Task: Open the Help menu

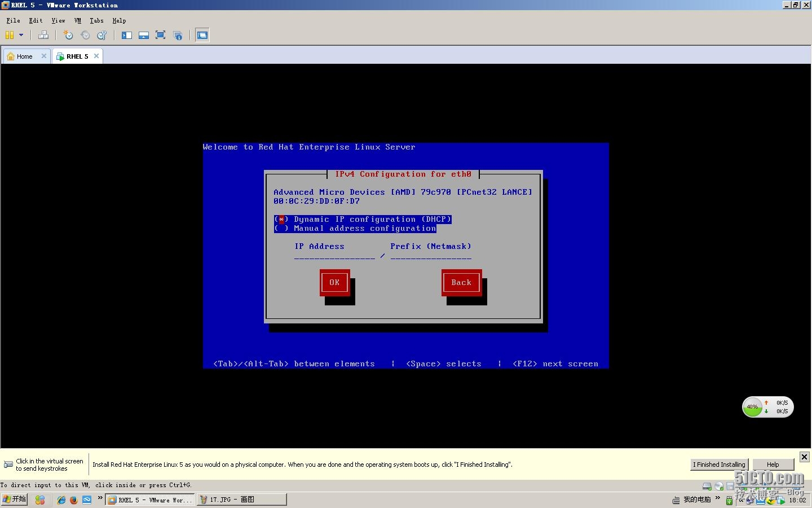Action: [x=119, y=20]
